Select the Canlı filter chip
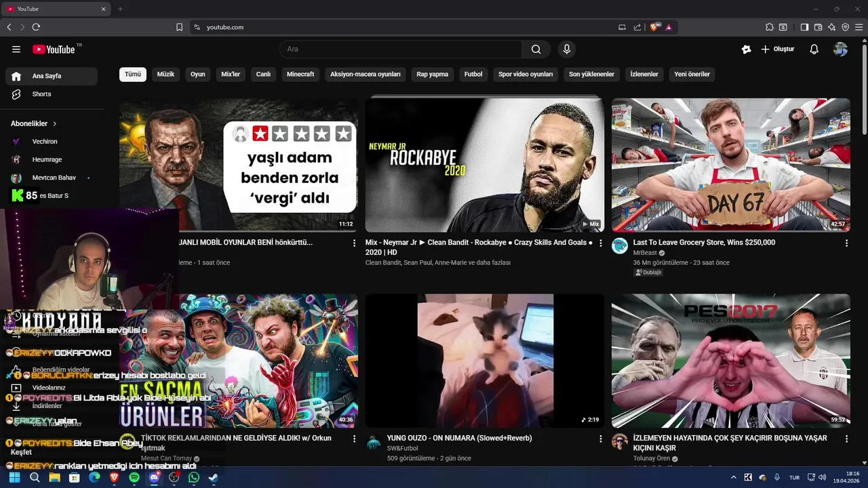Screen dimensions: 868x488 click(263, 75)
